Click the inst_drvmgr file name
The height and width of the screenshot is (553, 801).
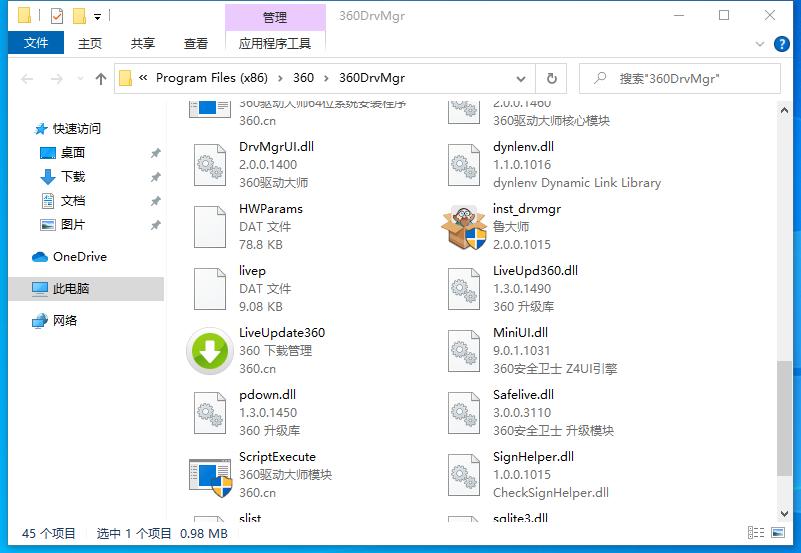527,209
